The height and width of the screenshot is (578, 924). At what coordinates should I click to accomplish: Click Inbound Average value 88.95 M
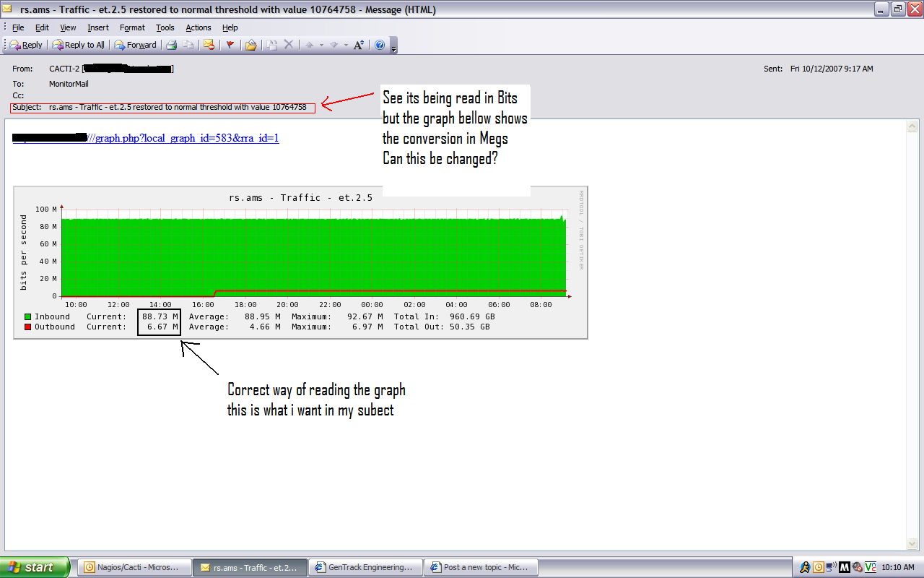263,316
